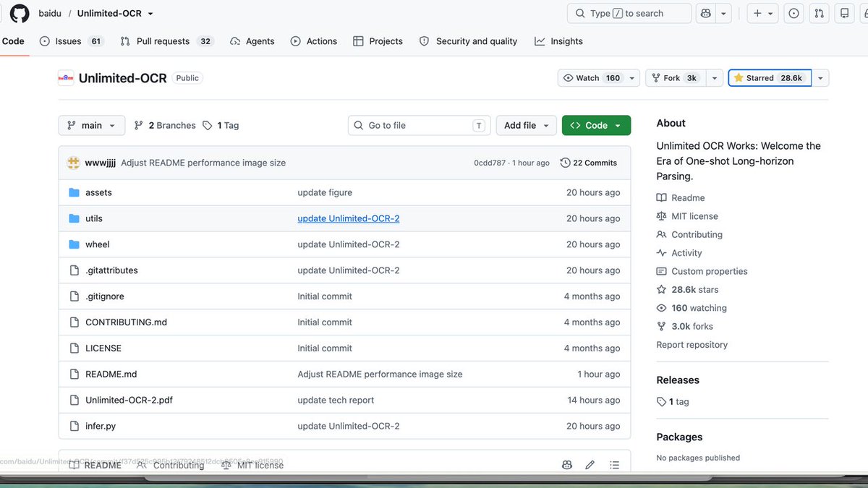The image size is (868, 488).
Task: Open the 22 Commits history link
Action: coord(589,163)
